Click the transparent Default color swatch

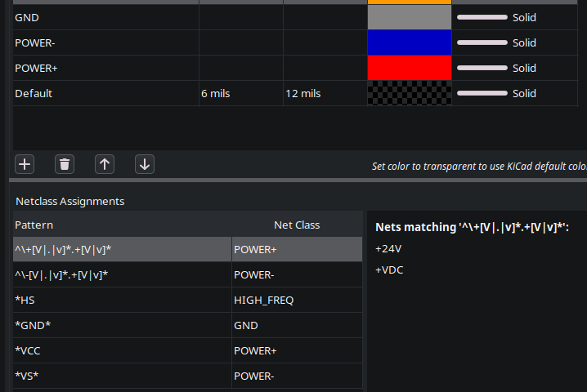[x=409, y=93]
